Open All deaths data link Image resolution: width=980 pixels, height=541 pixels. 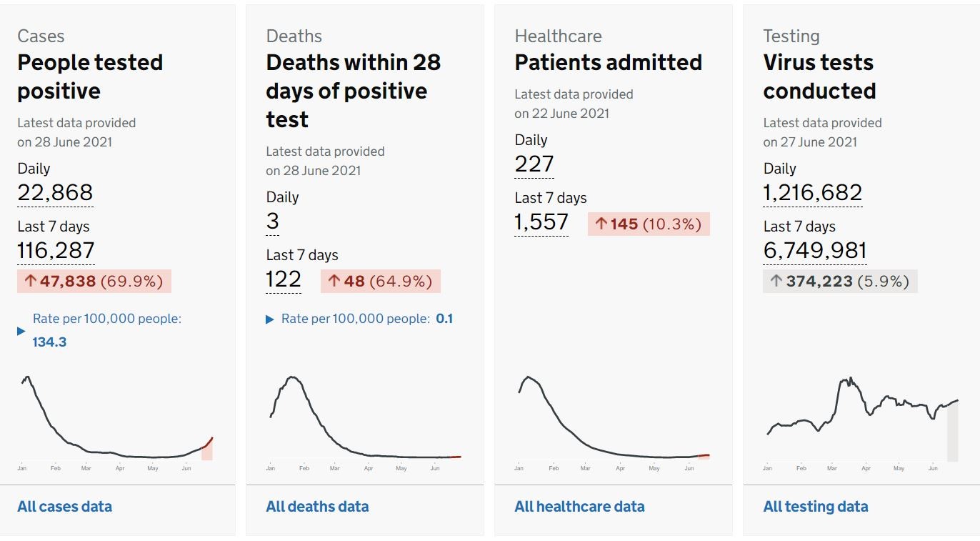317,507
